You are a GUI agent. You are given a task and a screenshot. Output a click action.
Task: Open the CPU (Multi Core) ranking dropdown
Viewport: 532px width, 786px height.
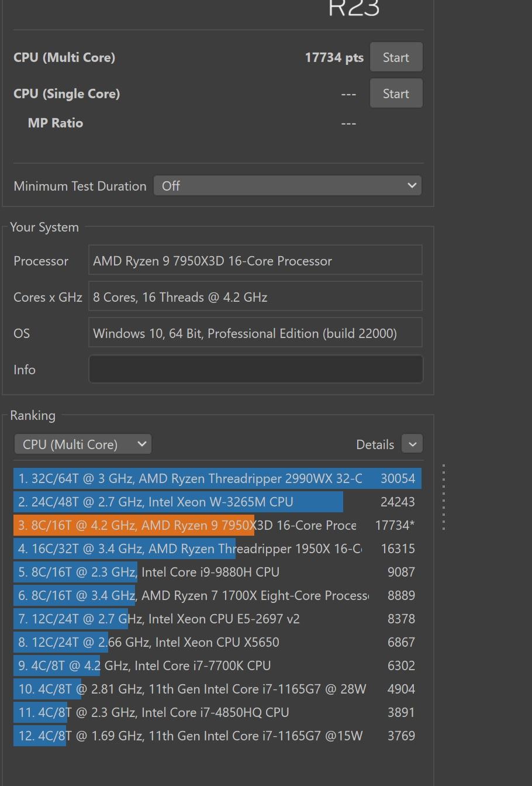coord(83,444)
